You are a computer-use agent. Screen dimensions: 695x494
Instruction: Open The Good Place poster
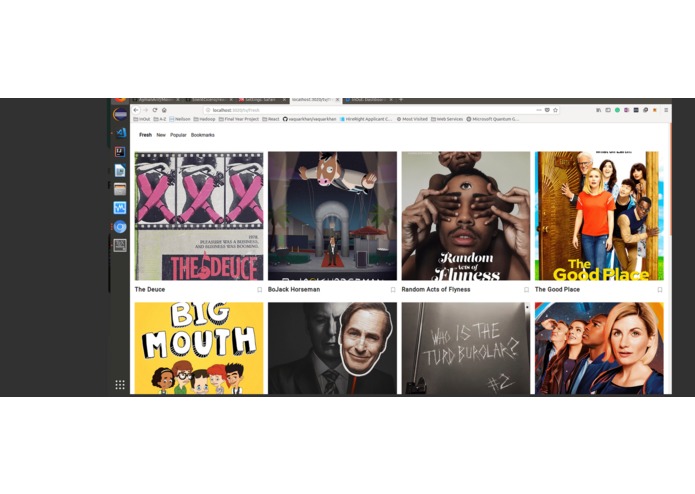(x=599, y=216)
